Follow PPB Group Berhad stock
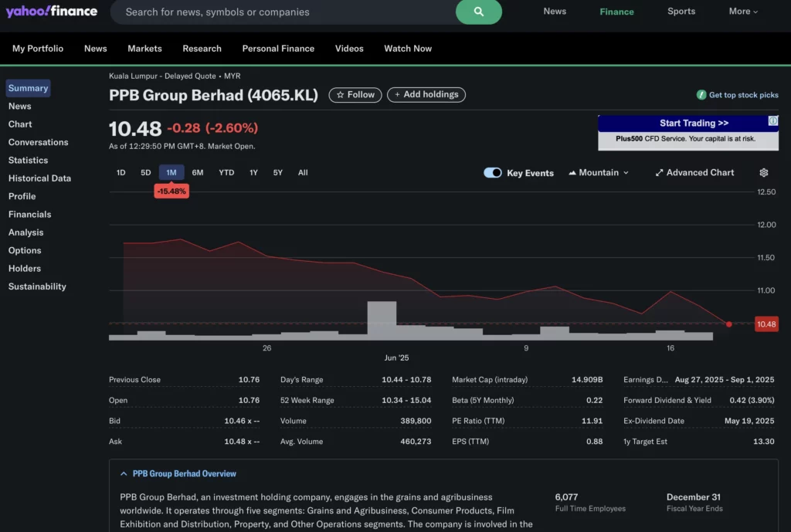This screenshot has height=532, width=791. [355, 95]
